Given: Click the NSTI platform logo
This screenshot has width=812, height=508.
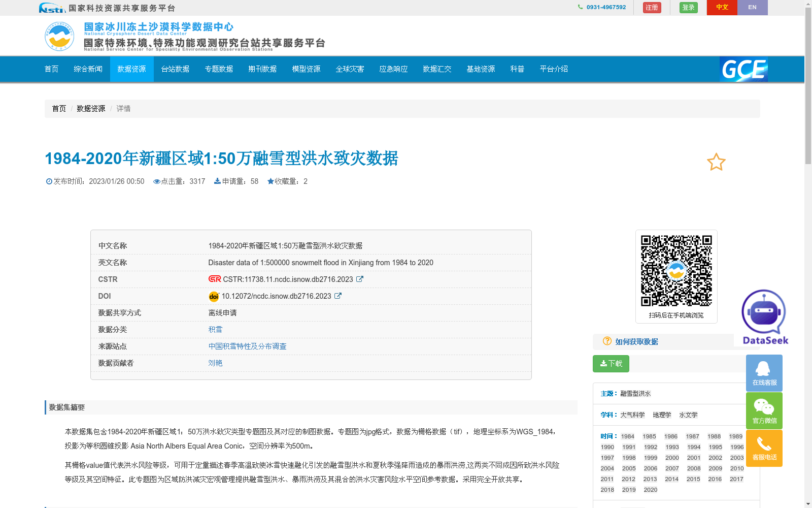Looking at the screenshot, I should [52, 8].
